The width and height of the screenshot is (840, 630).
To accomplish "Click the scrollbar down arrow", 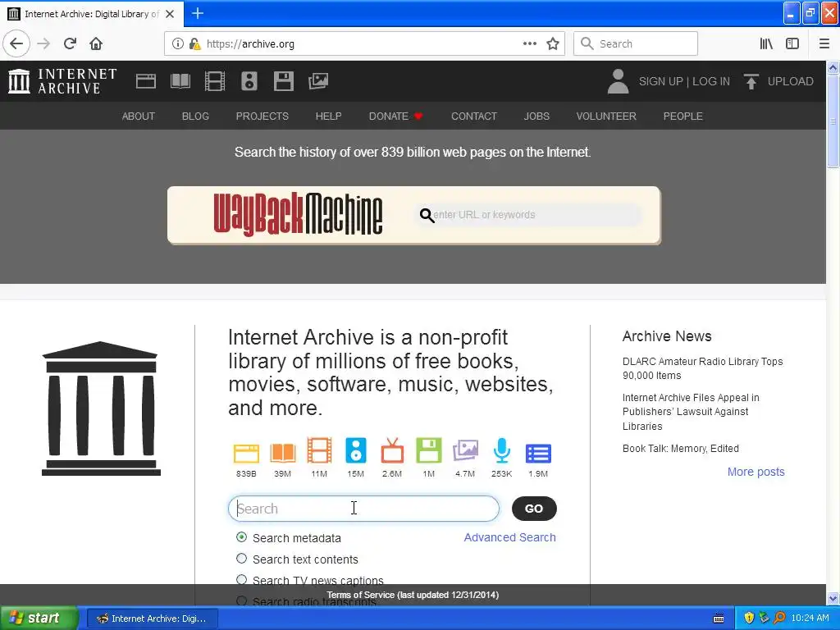I will point(833,598).
